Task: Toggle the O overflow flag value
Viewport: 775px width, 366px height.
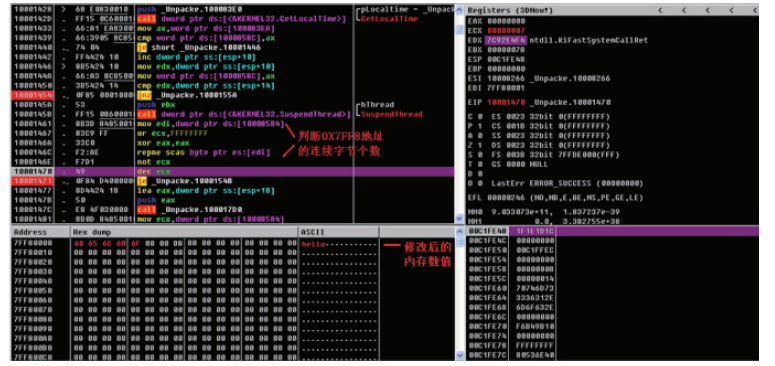Action: [x=480, y=183]
